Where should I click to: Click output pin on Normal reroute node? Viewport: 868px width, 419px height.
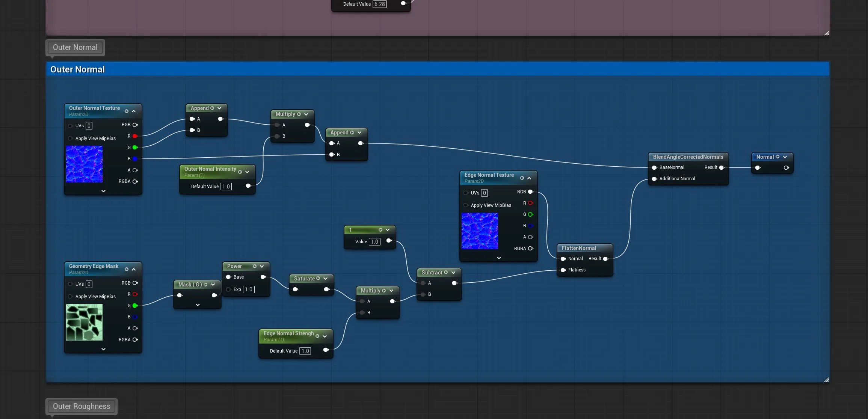[x=786, y=168]
